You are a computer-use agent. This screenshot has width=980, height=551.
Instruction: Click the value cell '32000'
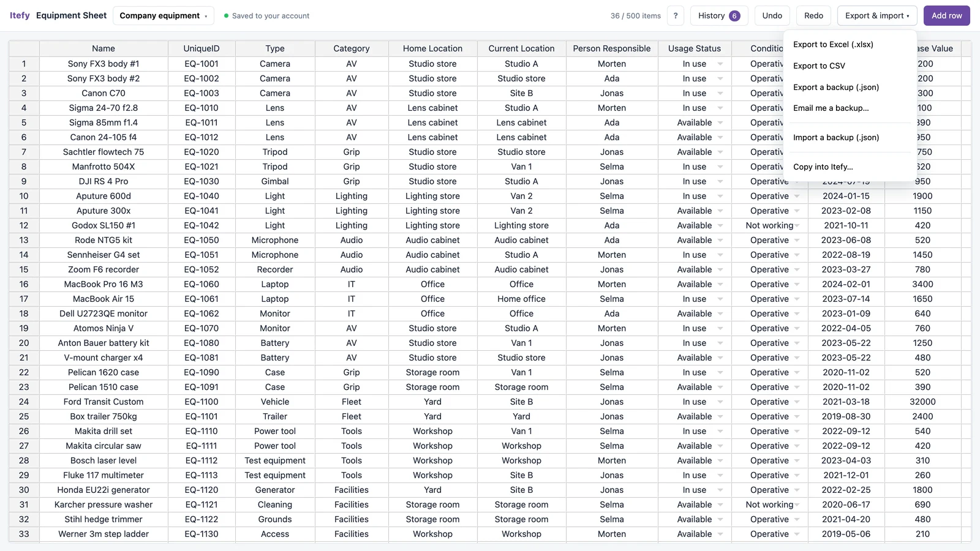[x=922, y=402]
